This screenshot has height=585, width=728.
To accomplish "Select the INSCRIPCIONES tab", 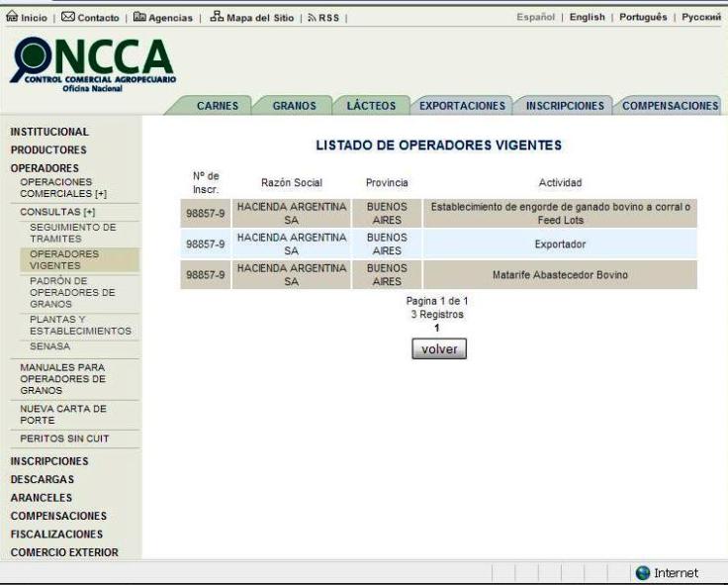I will [x=565, y=106].
